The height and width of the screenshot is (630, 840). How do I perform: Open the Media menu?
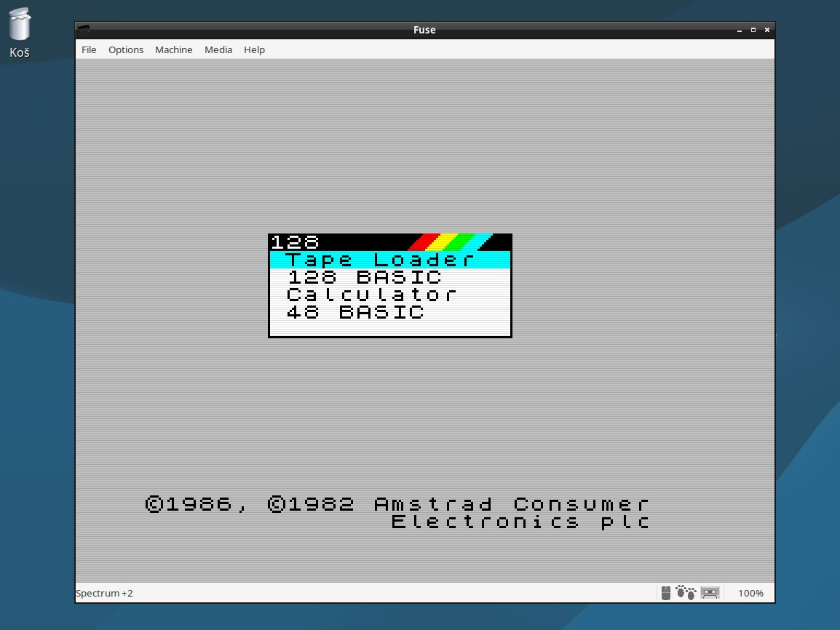(218, 49)
